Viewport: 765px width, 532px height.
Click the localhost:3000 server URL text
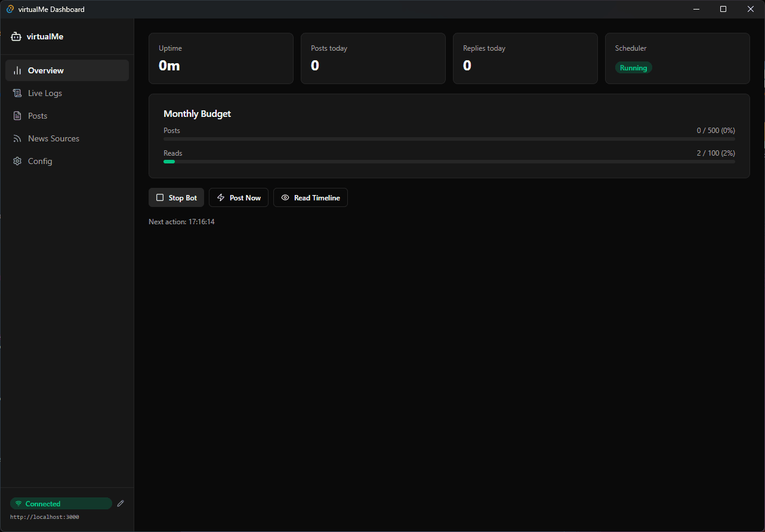click(45, 517)
